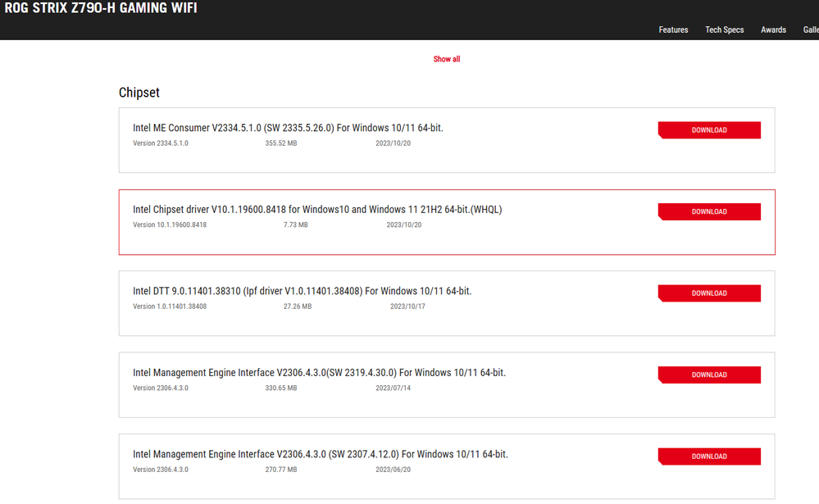Viewport: 819px width, 504px height.
Task: Click the 2023/10/17 release date
Action: [407, 306]
